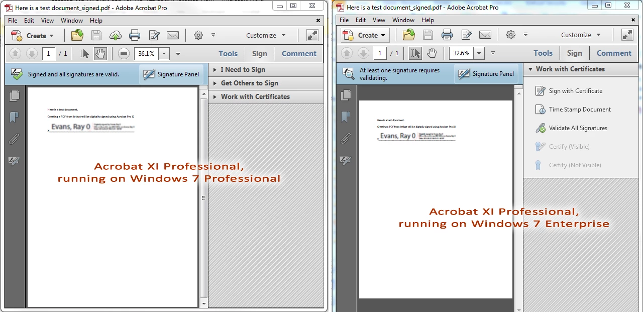Open quick tools options arrow beside left gear

pyautogui.click(x=213, y=35)
